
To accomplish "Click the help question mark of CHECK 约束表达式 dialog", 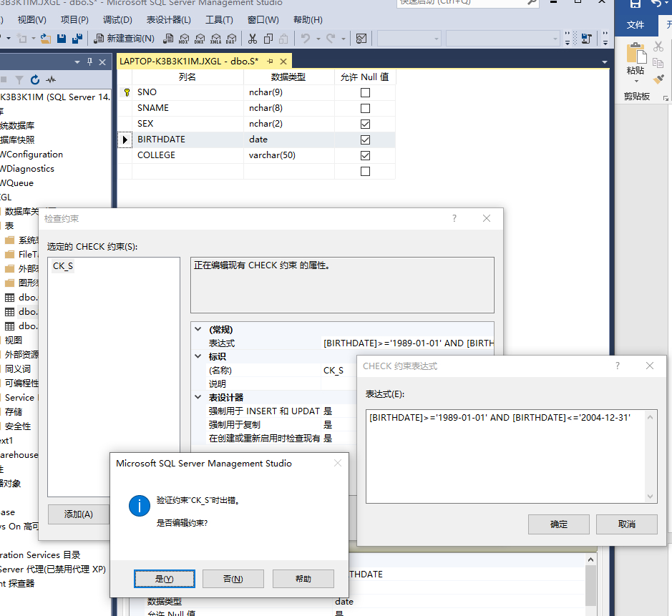I will coord(618,366).
